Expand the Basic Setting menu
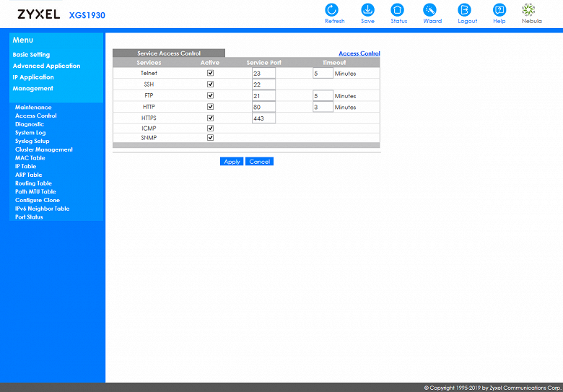Screen dimensions: 563x392 pyautogui.click(x=31, y=55)
